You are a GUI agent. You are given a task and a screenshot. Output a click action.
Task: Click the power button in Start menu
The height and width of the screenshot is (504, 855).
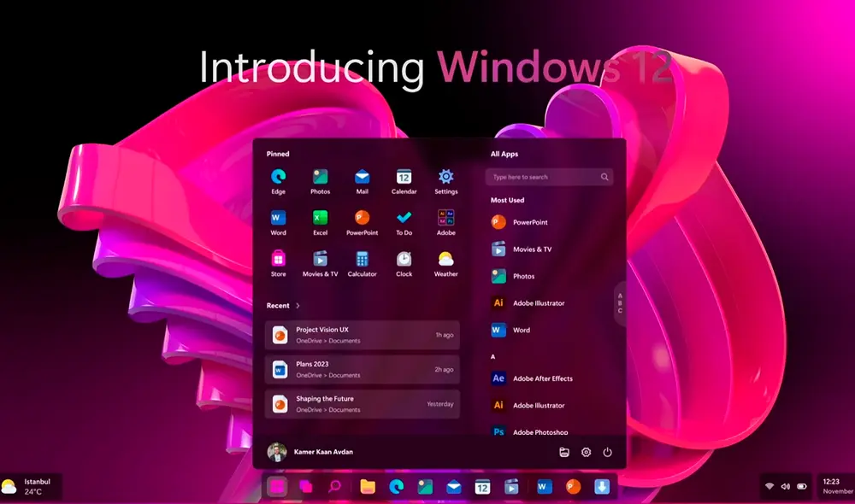tap(607, 452)
